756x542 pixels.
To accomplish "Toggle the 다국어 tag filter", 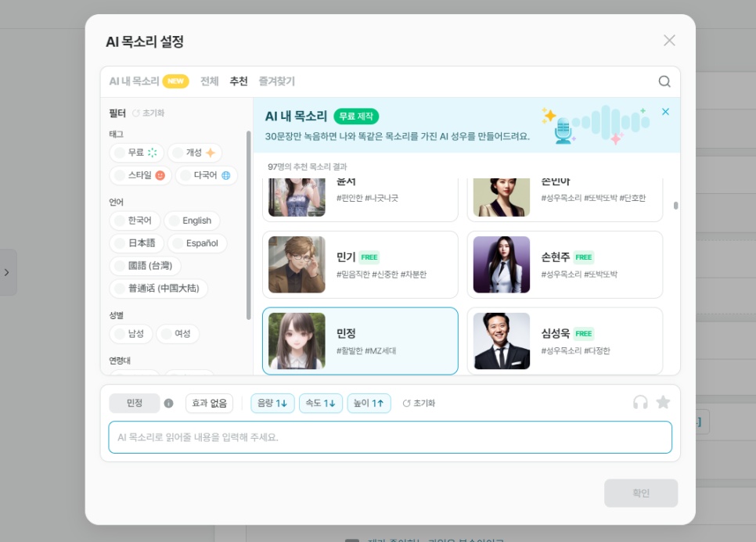I will [207, 175].
